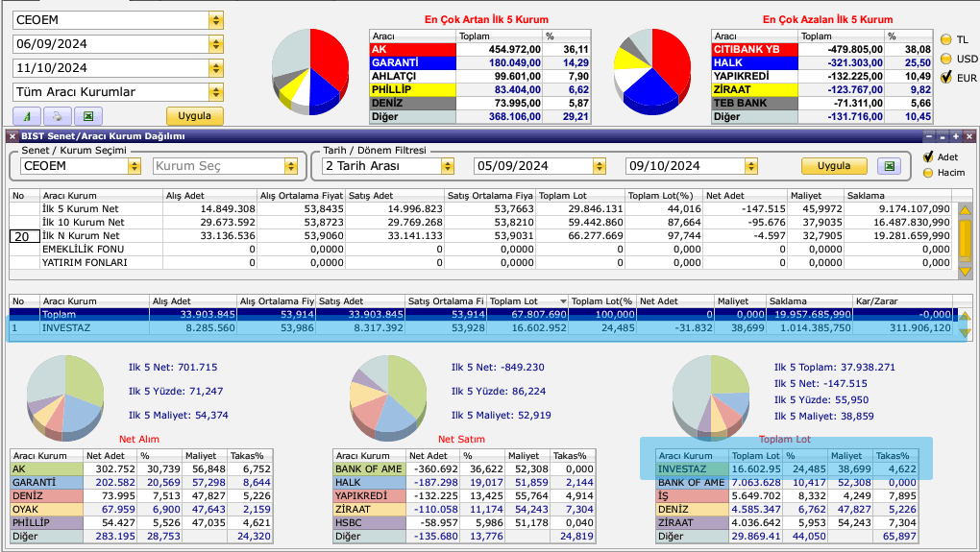Open the top CEOEM symbol dropdown

coord(215,20)
